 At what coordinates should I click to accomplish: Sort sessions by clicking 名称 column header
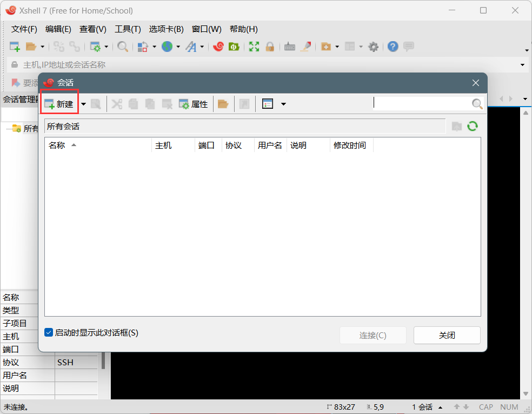click(x=57, y=145)
